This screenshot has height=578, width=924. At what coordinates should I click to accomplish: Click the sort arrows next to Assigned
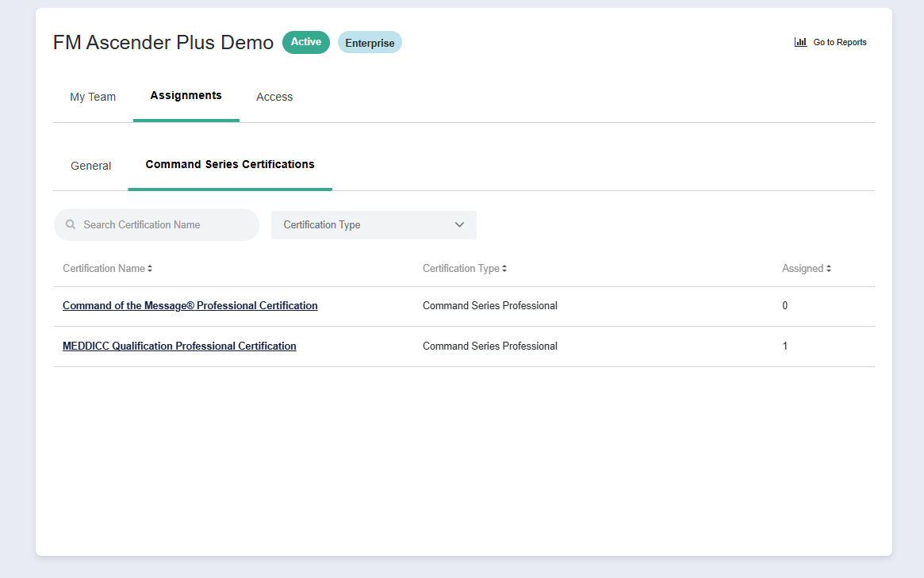(x=829, y=269)
